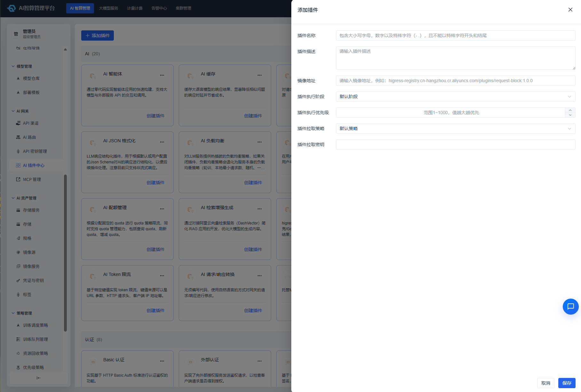
Task: Click 创建插件 on AI Token 限流 card
Action: coord(155,310)
